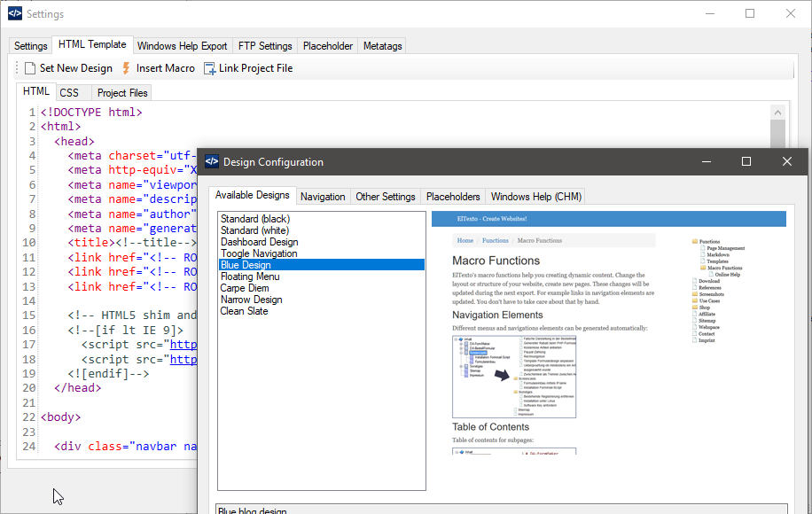The image size is (812, 514).
Task: Click the Set New Design toolbar button
Action: [x=68, y=68]
